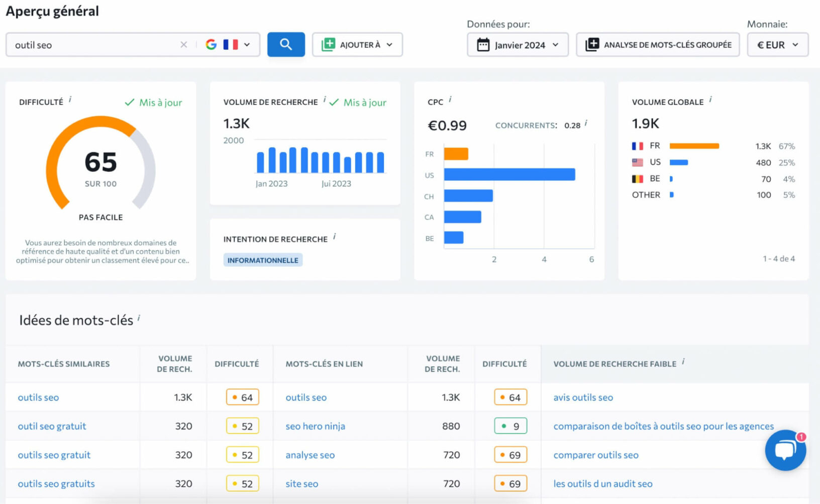The image size is (820, 504).
Task: Click the 880 volume for seo hero ninja
Action: point(451,426)
